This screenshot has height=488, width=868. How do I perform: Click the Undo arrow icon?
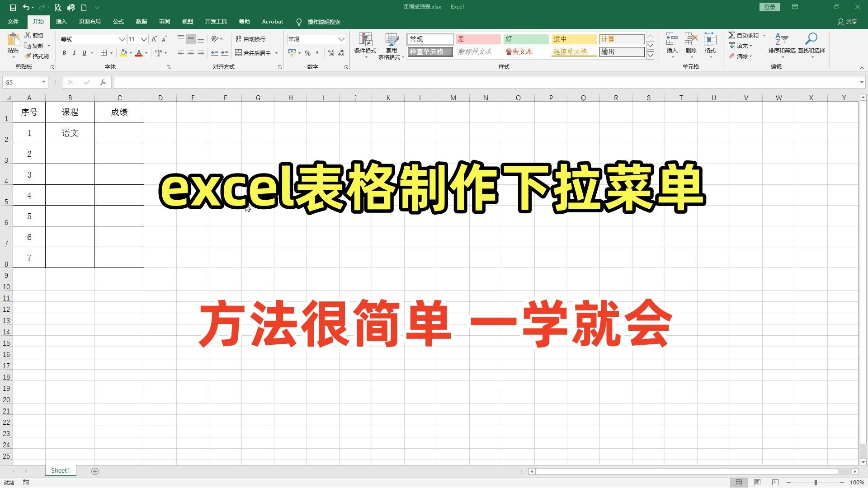[26, 7]
